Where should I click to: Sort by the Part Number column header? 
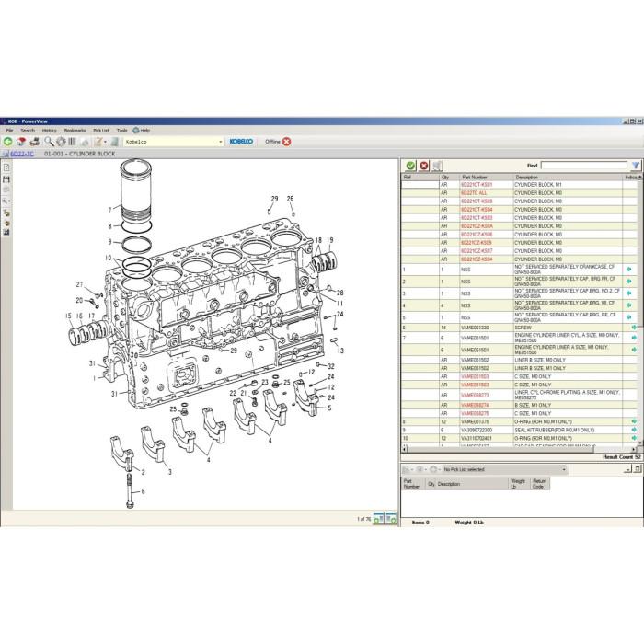tap(487, 177)
